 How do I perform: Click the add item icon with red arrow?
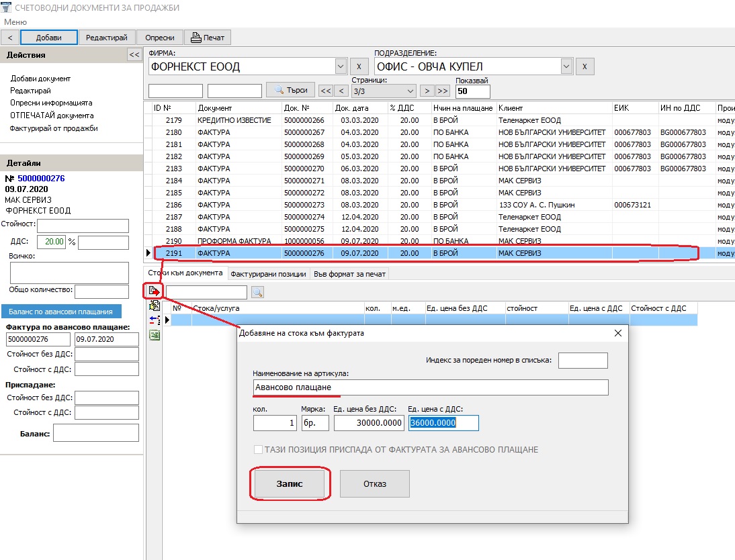(x=154, y=291)
